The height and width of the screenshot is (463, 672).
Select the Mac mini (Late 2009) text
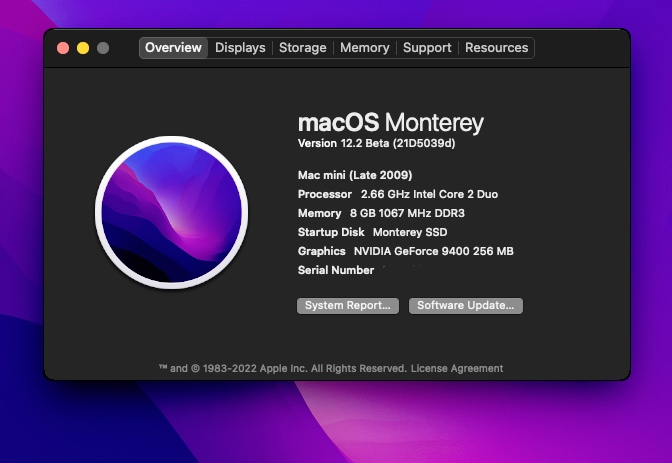pyautogui.click(x=355, y=175)
